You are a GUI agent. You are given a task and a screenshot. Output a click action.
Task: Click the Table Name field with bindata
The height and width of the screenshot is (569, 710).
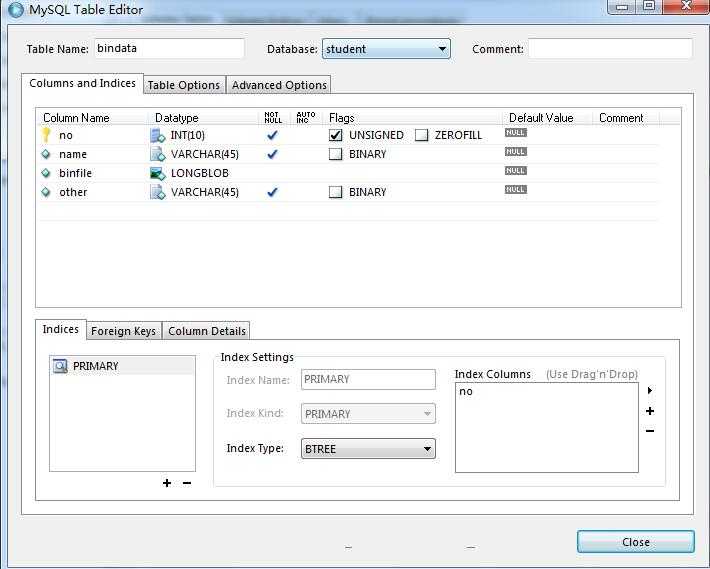tap(169, 48)
